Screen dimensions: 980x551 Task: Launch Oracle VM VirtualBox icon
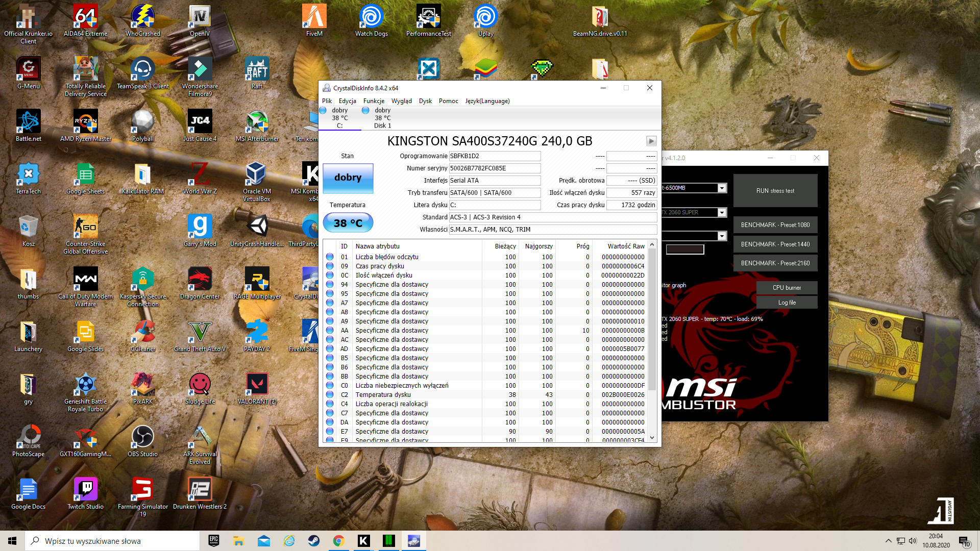tap(257, 182)
